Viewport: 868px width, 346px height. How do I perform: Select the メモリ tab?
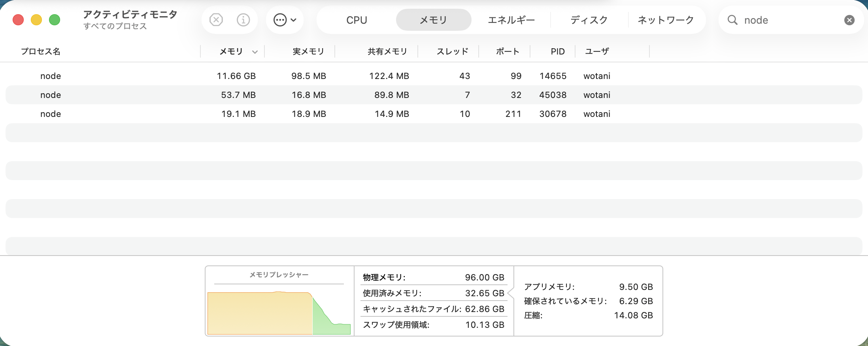click(433, 20)
